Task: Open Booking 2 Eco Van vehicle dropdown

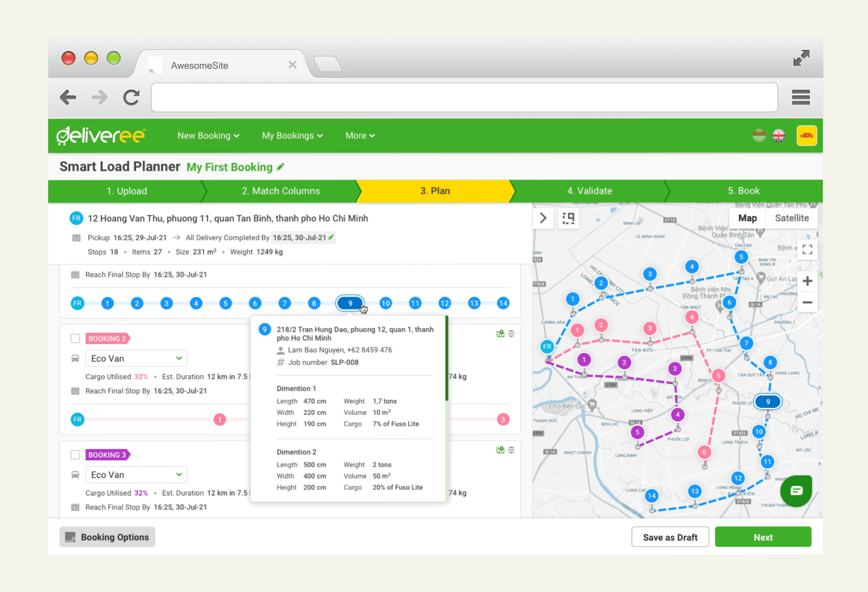Action: pyautogui.click(x=136, y=359)
